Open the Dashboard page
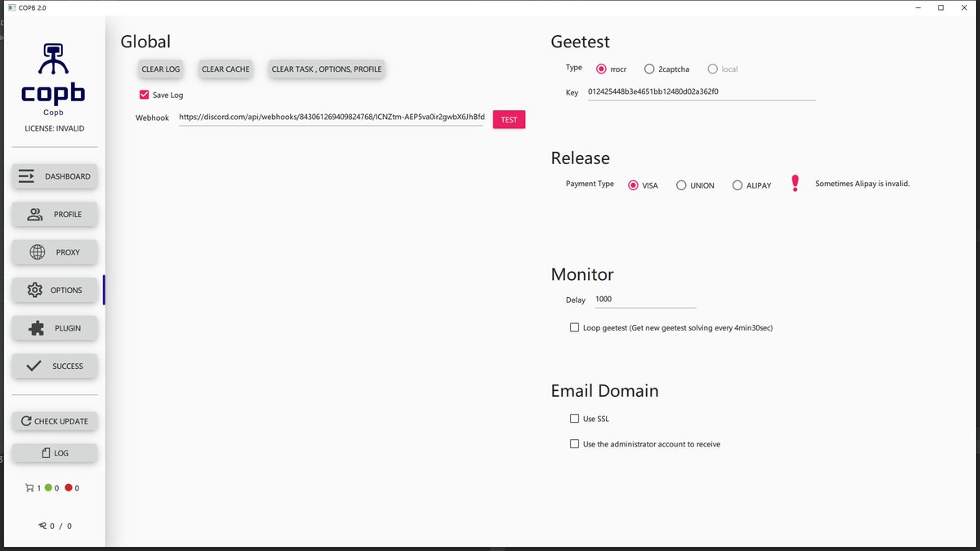 tap(55, 176)
